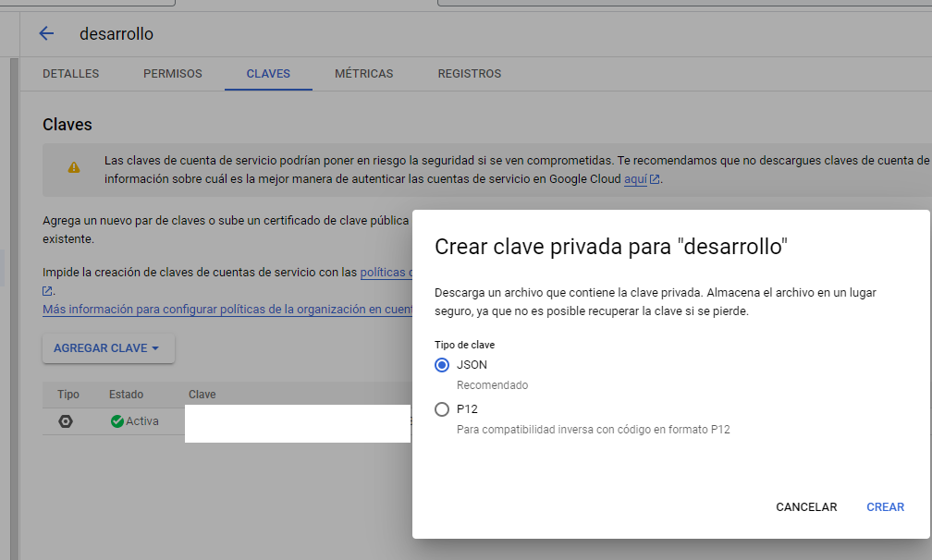Viewport: 932px width, 560px height.
Task: Click the external-link icon beside 'aquí'
Action: point(656,180)
